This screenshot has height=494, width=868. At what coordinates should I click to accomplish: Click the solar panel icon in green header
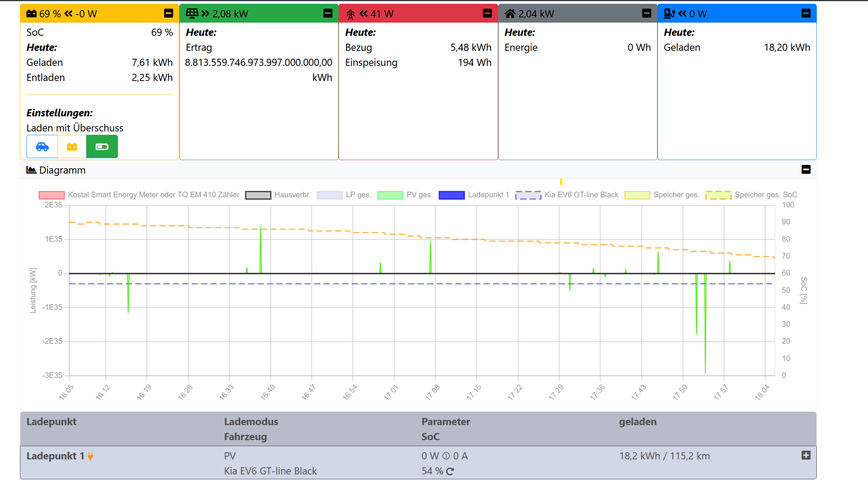coord(192,14)
